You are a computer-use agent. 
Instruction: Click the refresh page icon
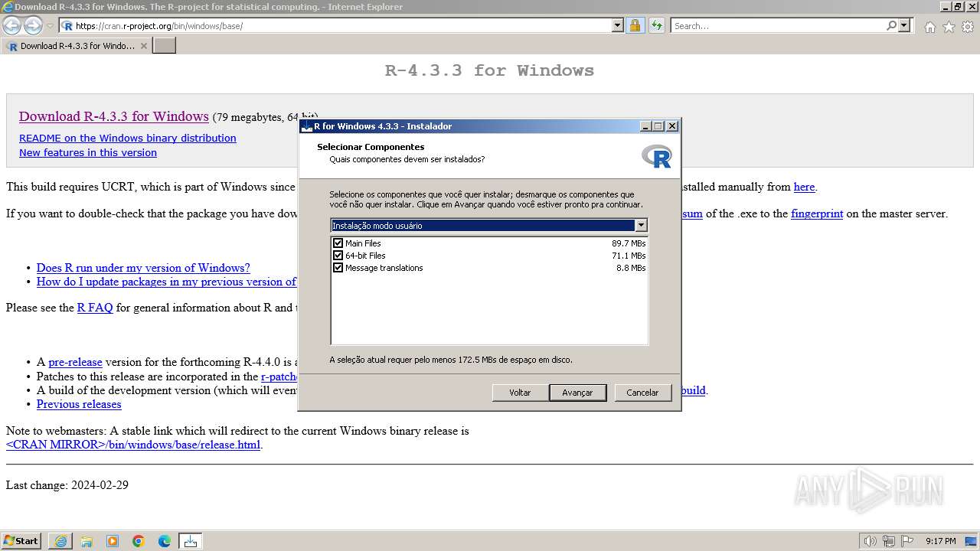(x=656, y=26)
